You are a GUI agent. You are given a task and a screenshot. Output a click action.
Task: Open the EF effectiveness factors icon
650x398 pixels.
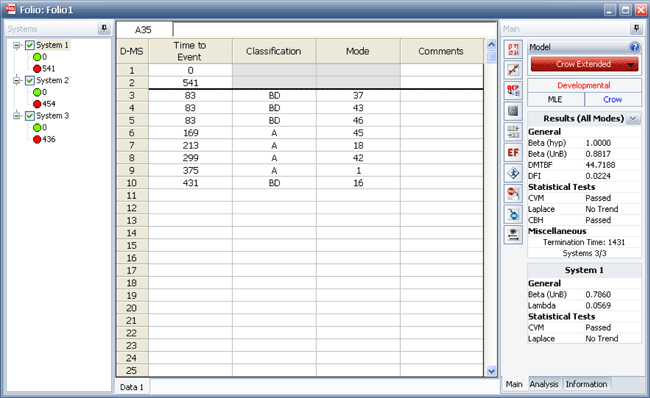(x=513, y=153)
